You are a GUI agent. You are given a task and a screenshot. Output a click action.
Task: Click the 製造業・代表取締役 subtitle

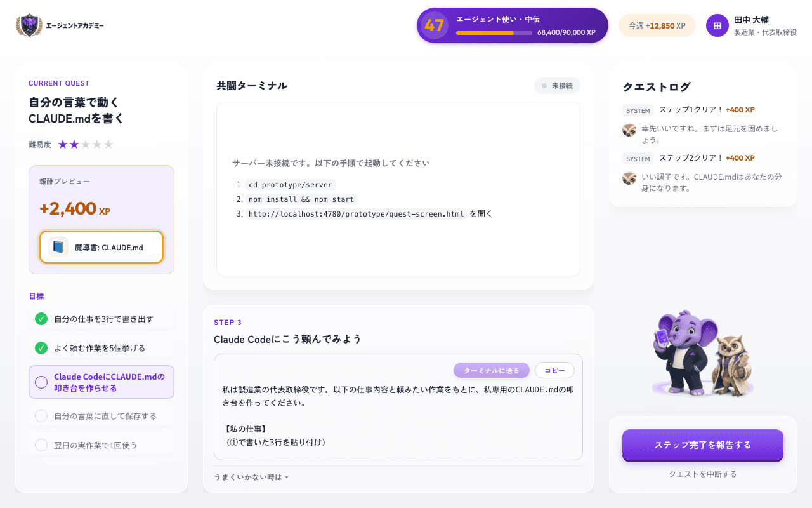[x=765, y=32]
